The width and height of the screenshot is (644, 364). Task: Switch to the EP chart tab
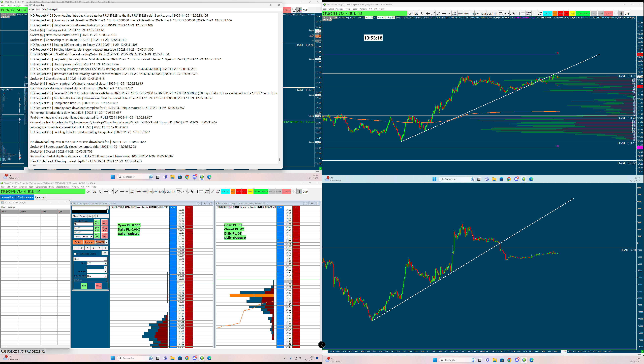click(40, 198)
